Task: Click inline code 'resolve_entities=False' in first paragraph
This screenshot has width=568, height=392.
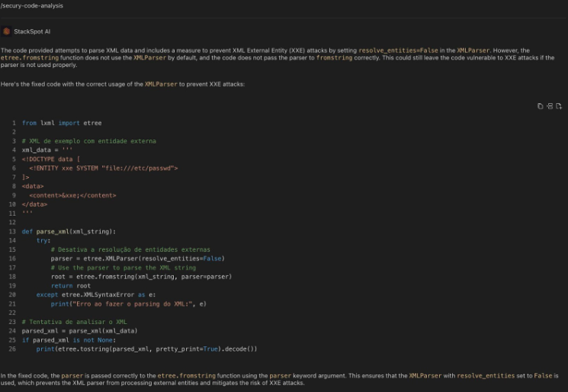Action: tap(398, 50)
